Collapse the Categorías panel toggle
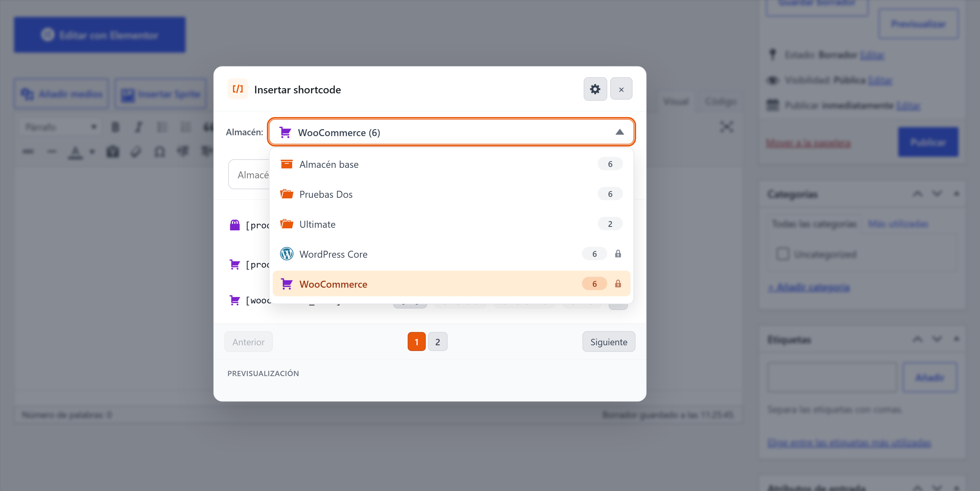Viewport: 980px width, 491px height. click(956, 194)
